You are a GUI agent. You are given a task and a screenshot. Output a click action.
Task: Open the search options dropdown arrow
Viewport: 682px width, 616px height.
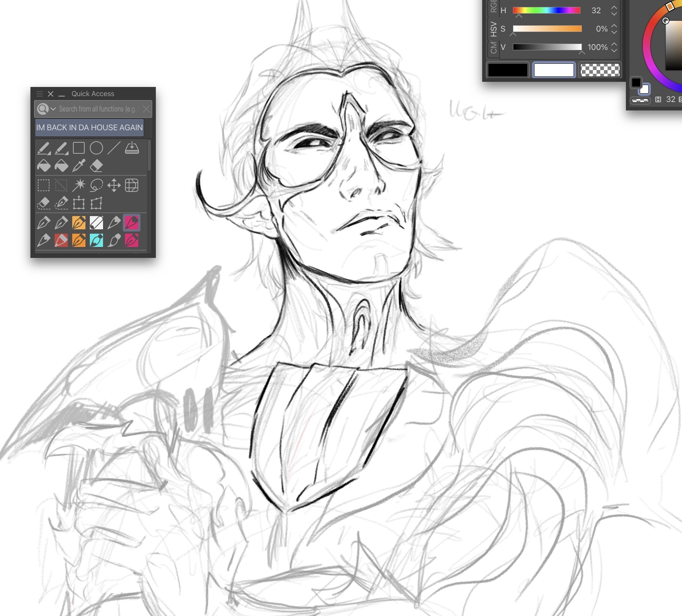click(53, 109)
